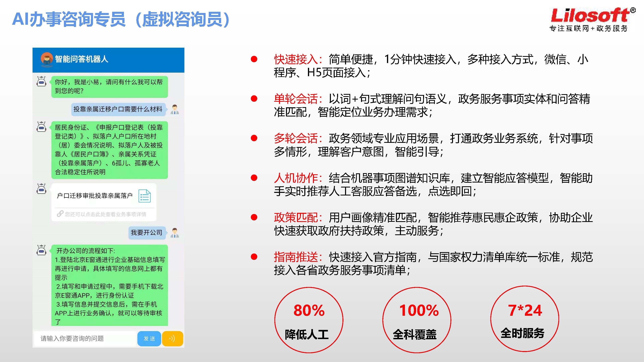Image resolution: width=644 pixels, height=362 pixels.
Task: Click the tagline 专注互联网+政务服务
Action: point(589,28)
